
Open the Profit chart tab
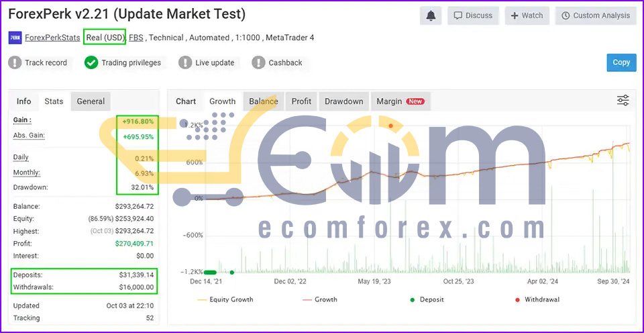pos(301,101)
